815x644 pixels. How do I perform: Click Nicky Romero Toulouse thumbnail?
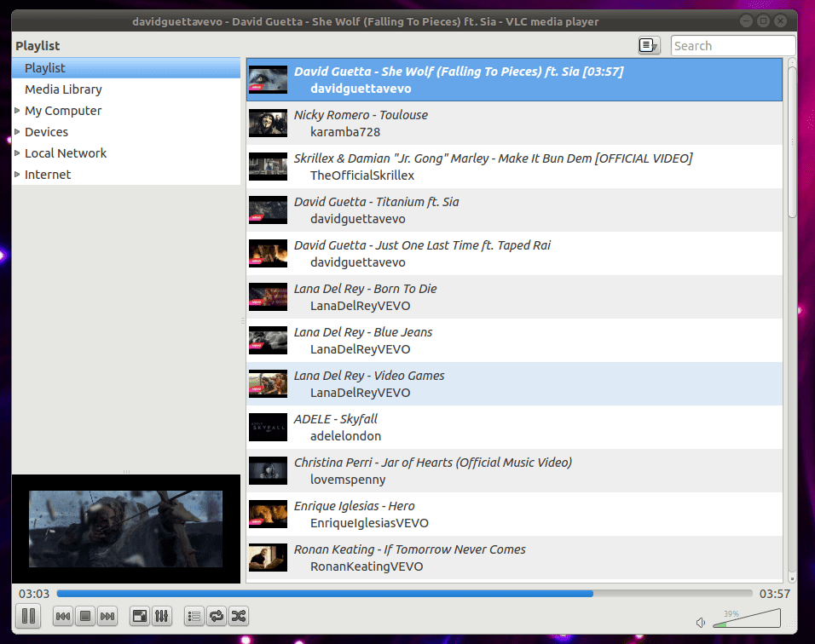(x=269, y=123)
